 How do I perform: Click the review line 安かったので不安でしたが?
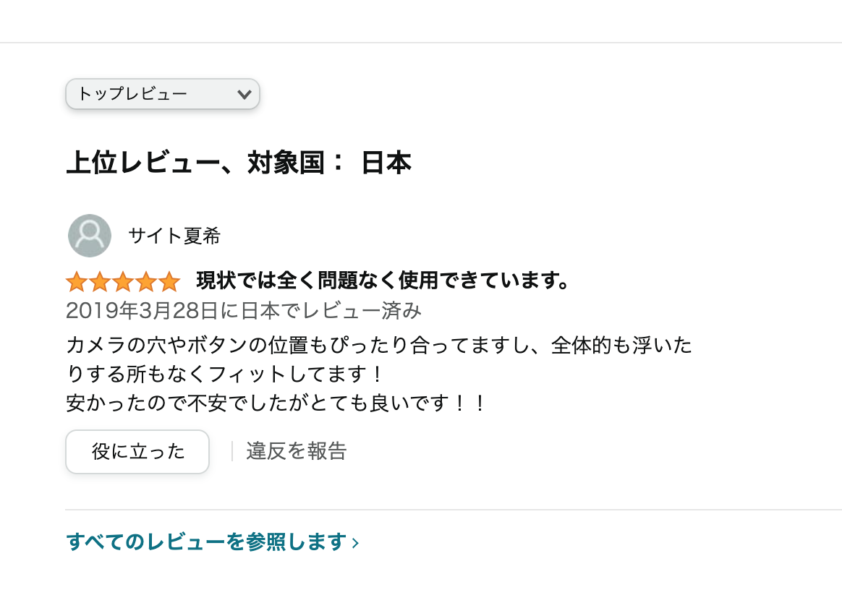(276, 403)
